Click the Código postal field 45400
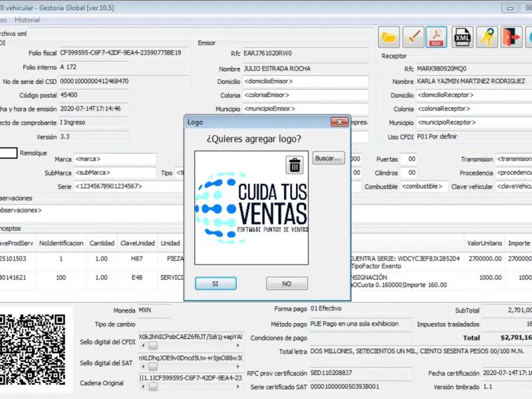This screenshot has width=532, height=399. pyautogui.click(x=94, y=95)
